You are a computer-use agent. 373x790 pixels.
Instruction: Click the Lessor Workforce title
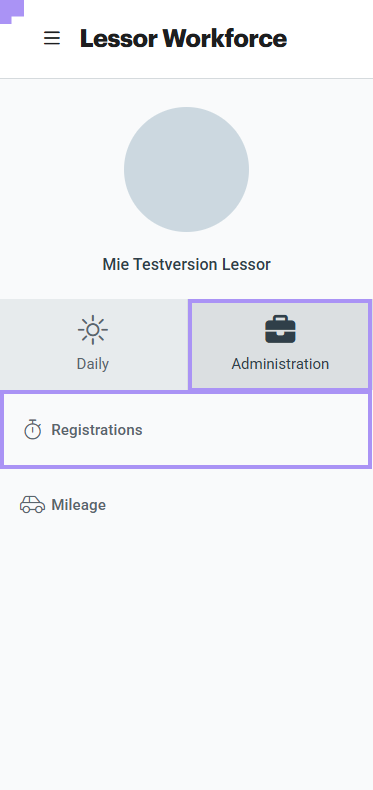point(183,38)
